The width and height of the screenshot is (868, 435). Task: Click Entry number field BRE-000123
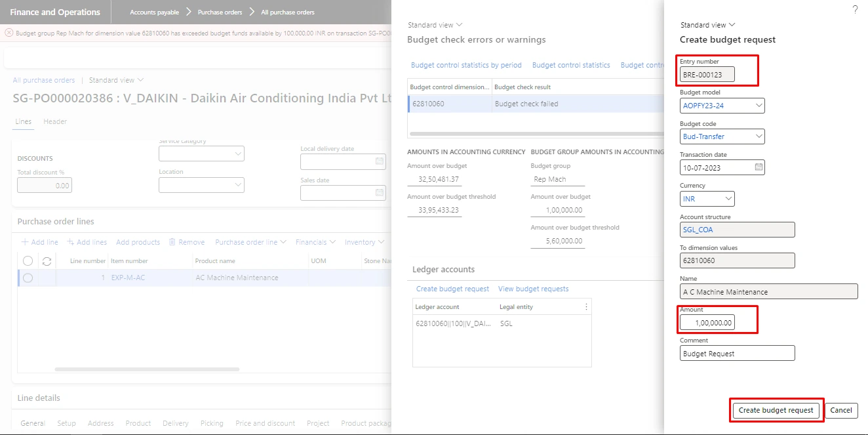coord(707,75)
